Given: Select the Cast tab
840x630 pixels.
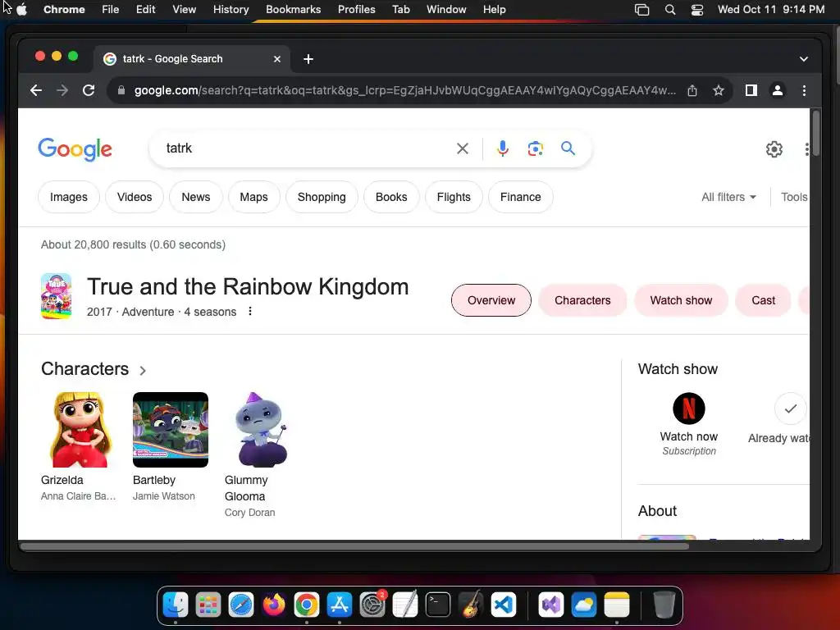Looking at the screenshot, I should coord(763,300).
